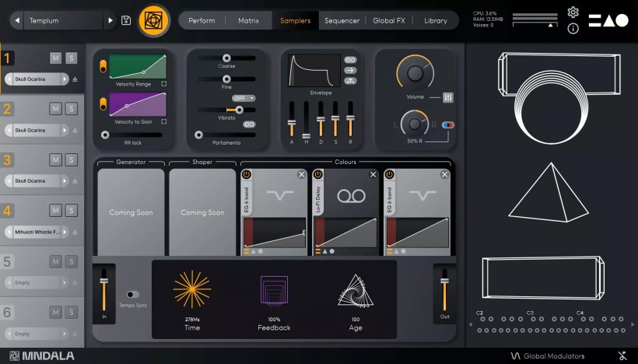This screenshot has height=364, width=638.
Task: Open the Global FX tab
Action: [388, 20]
